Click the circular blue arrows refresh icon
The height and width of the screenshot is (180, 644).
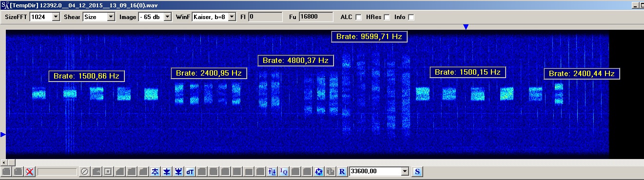click(319, 172)
